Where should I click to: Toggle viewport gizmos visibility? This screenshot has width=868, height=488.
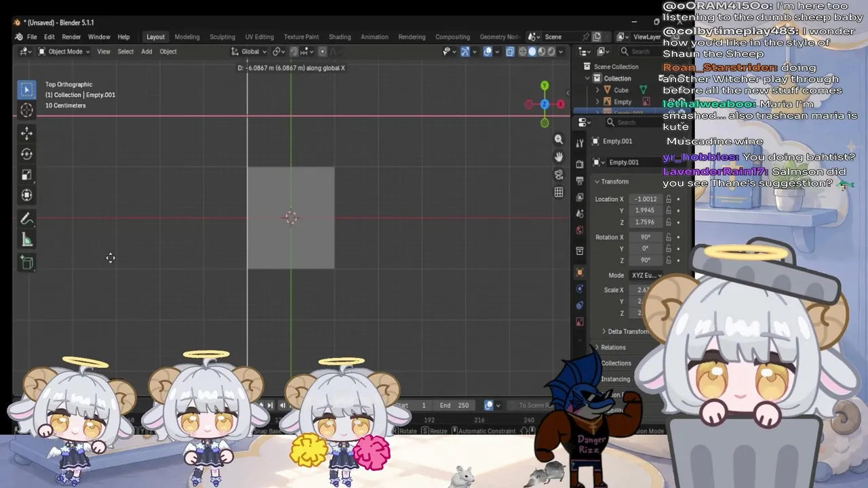click(465, 52)
